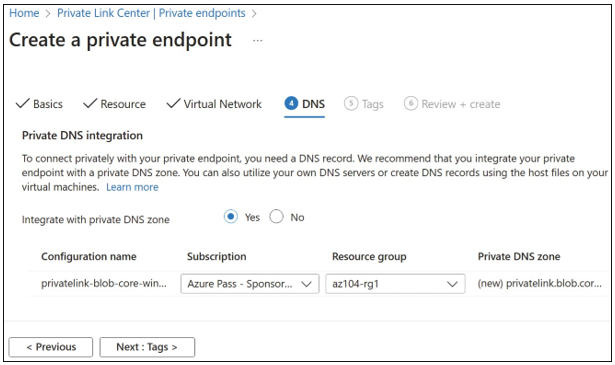This screenshot has height=365, width=615.
Task: Switch to the Basics tab
Action: pos(39,104)
